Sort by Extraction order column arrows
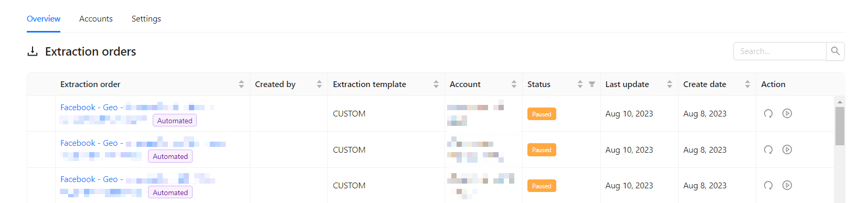 pos(241,84)
